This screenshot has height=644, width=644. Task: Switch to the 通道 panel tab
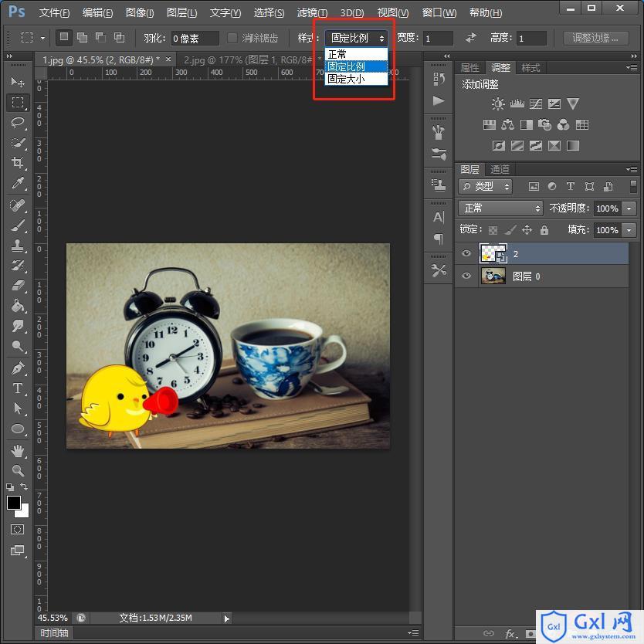(500, 169)
